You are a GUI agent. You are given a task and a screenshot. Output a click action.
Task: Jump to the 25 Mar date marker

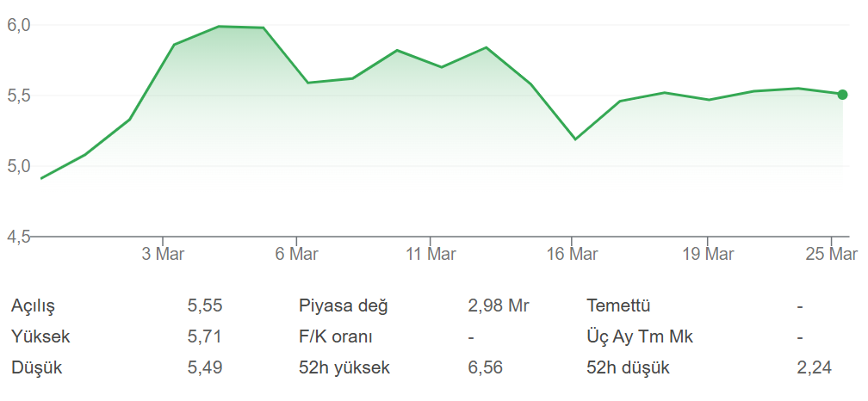coord(832,254)
